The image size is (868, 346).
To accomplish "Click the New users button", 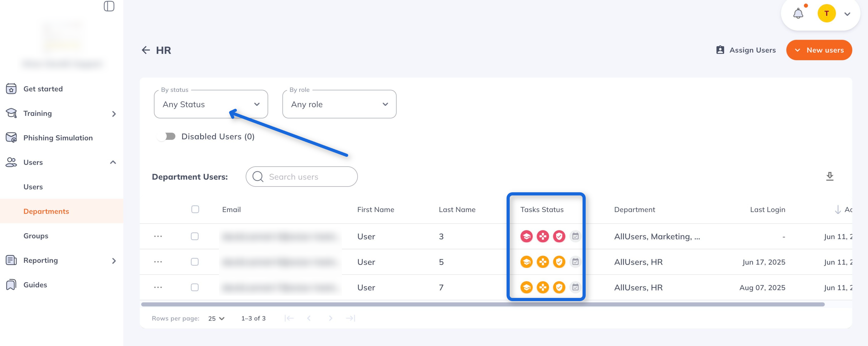I will (819, 50).
